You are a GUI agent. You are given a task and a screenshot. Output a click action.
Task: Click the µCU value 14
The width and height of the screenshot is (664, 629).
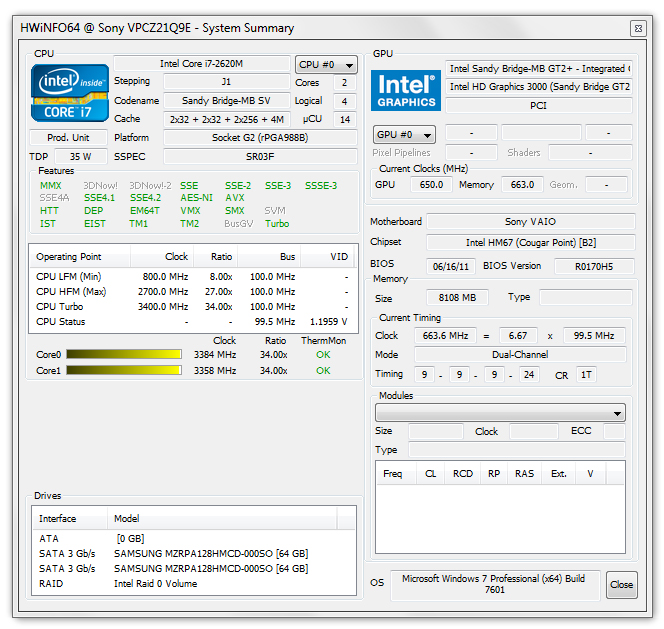point(345,119)
